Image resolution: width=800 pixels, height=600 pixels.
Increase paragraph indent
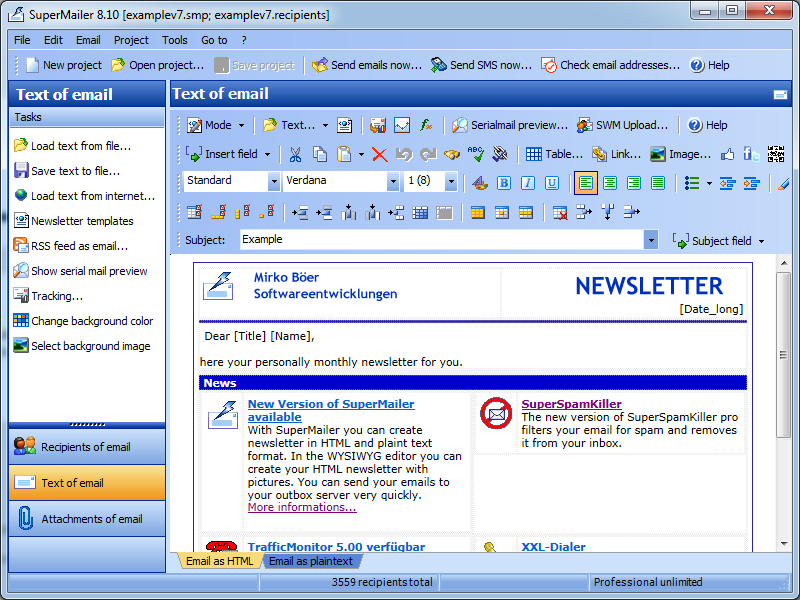(752, 183)
